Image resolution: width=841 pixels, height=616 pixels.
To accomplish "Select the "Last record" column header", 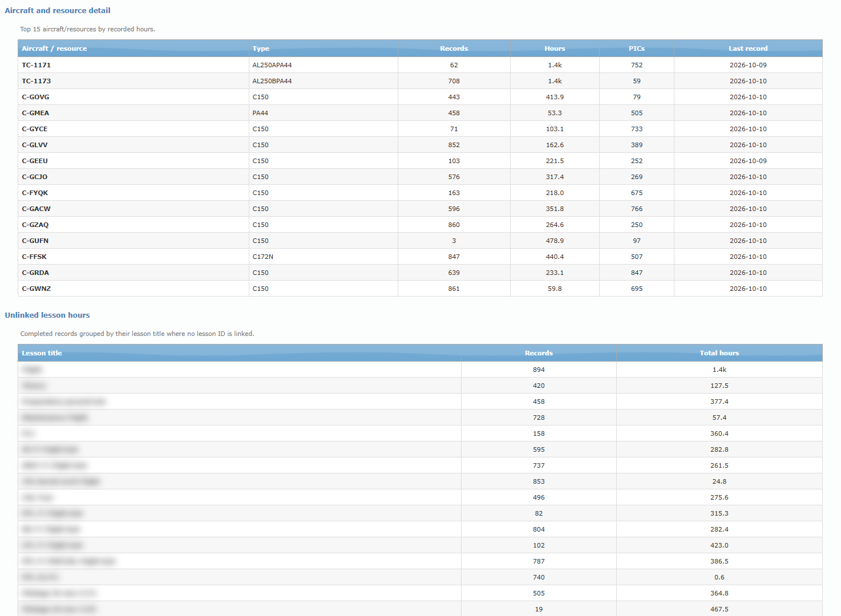I will click(748, 48).
